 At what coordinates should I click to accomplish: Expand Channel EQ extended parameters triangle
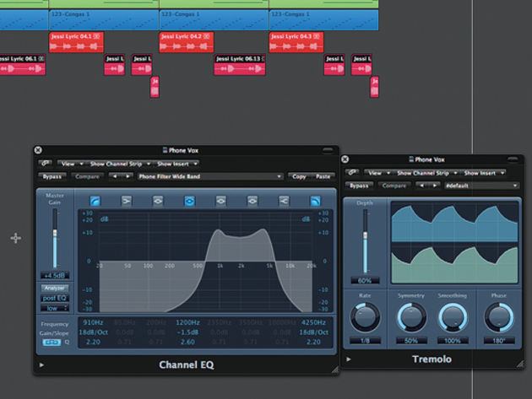41,365
